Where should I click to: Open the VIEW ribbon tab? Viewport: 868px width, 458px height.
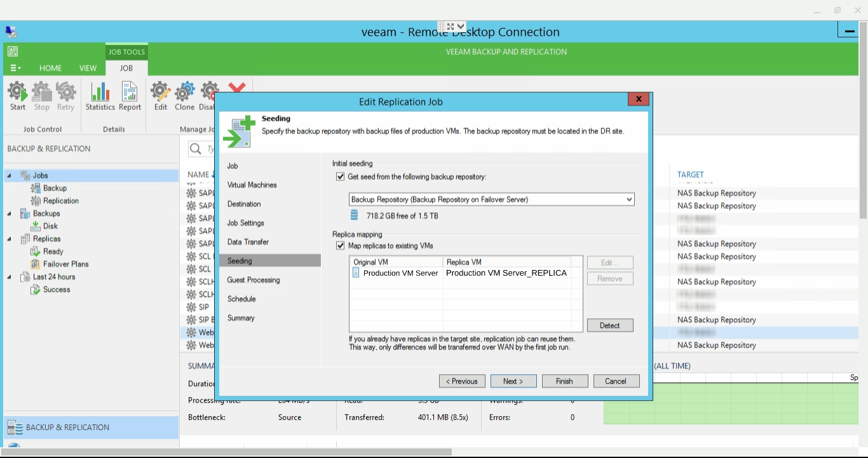point(88,68)
